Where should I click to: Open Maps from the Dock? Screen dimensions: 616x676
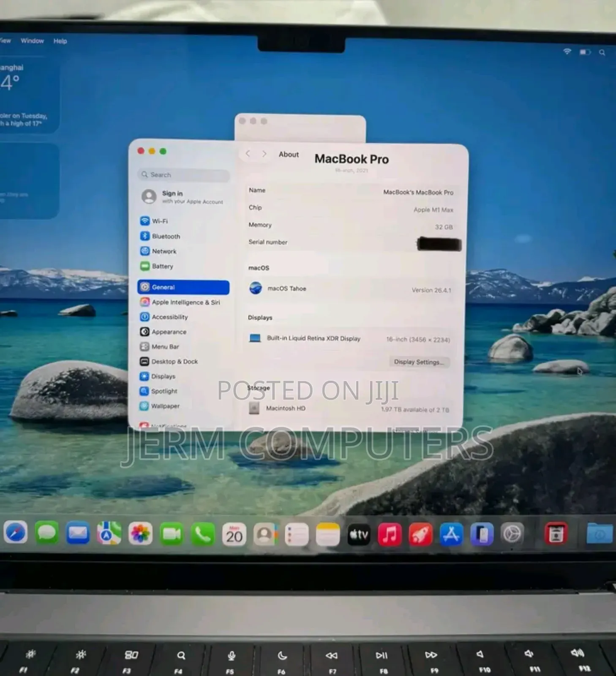[x=109, y=534]
